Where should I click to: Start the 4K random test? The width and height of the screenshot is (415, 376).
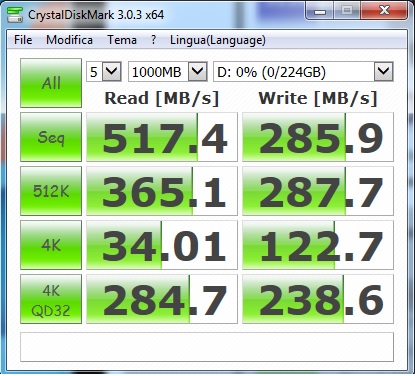tap(51, 245)
